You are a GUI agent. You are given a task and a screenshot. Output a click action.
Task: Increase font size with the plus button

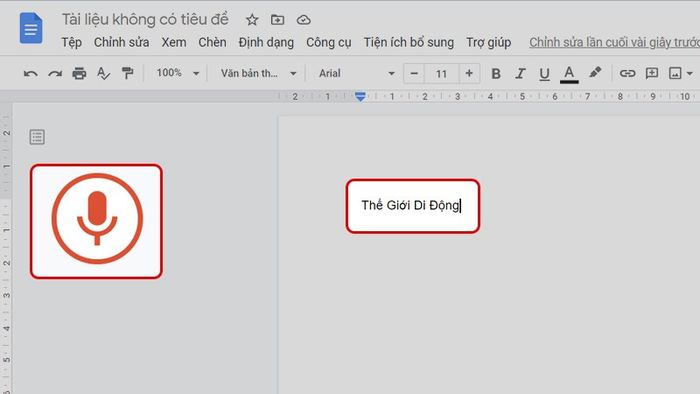pyautogui.click(x=469, y=73)
